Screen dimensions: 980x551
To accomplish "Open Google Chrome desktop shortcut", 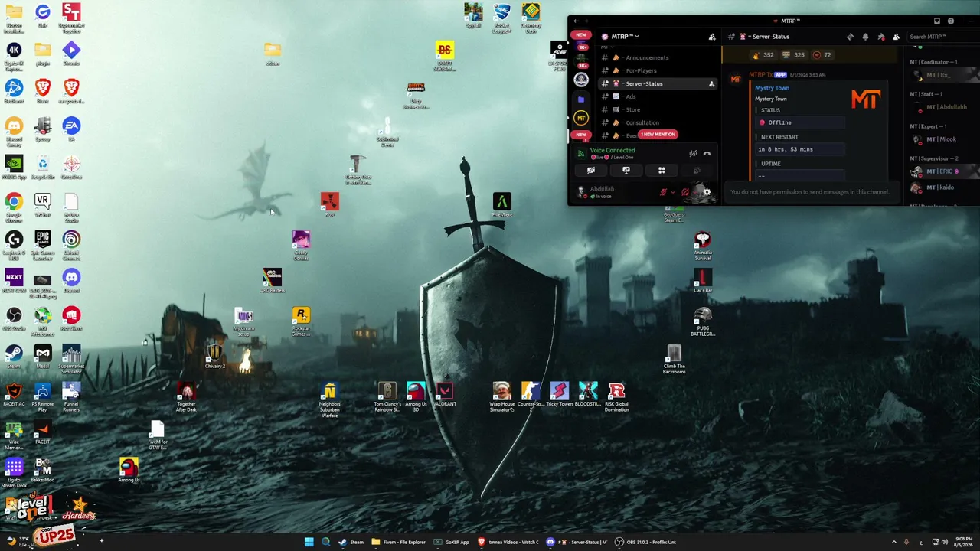I will 14,207.
